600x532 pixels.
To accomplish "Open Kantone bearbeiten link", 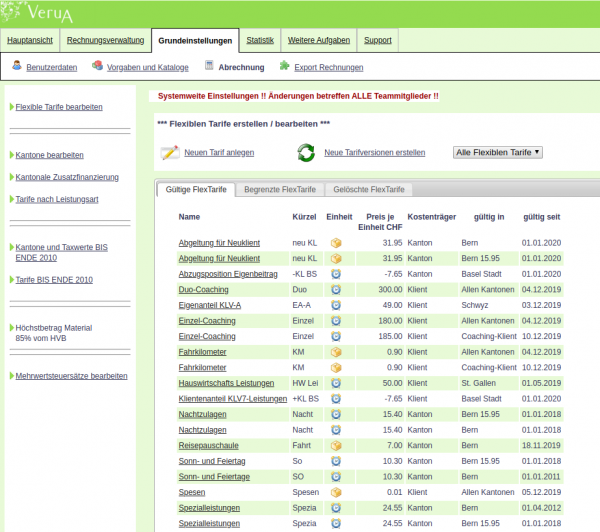I will click(49, 155).
